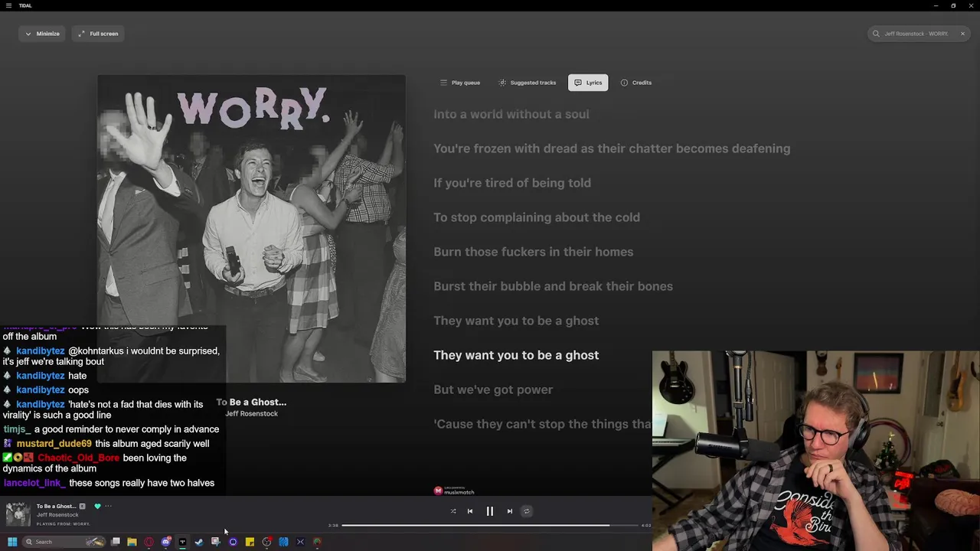Screen dimensions: 980x551
Task: Click the search highlights icon in taskbar search
Action: [x=95, y=542]
